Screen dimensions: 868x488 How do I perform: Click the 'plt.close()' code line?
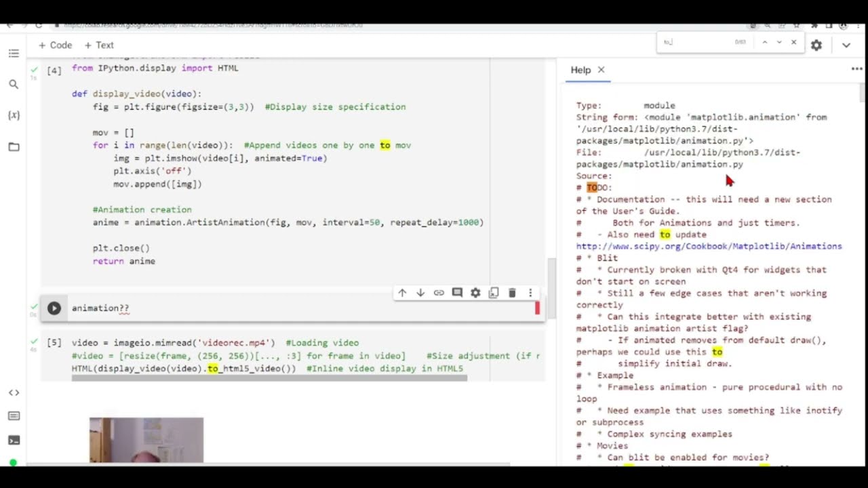tap(121, 248)
